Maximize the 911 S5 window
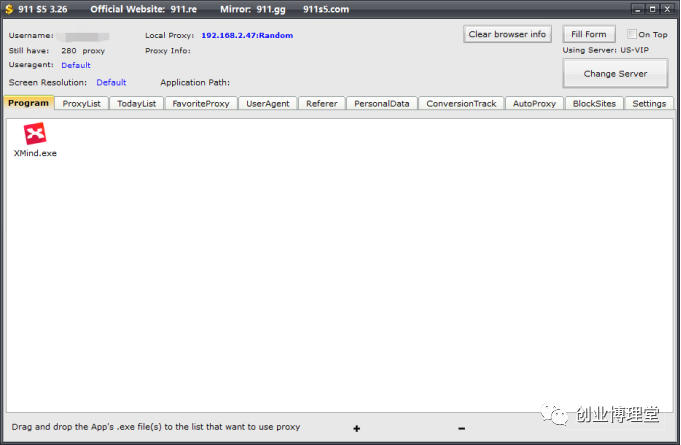 point(652,9)
